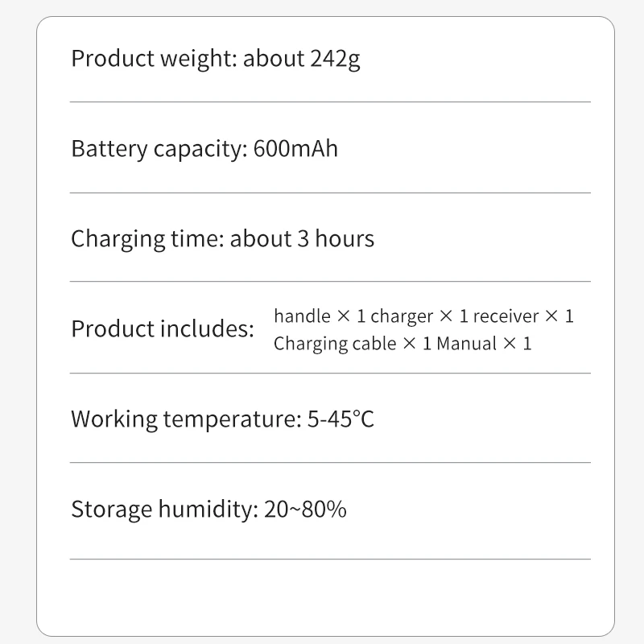This screenshot has width=644, height=644.
Task: Select the "Manual × 1" item
Action: (x=484, y=344)
